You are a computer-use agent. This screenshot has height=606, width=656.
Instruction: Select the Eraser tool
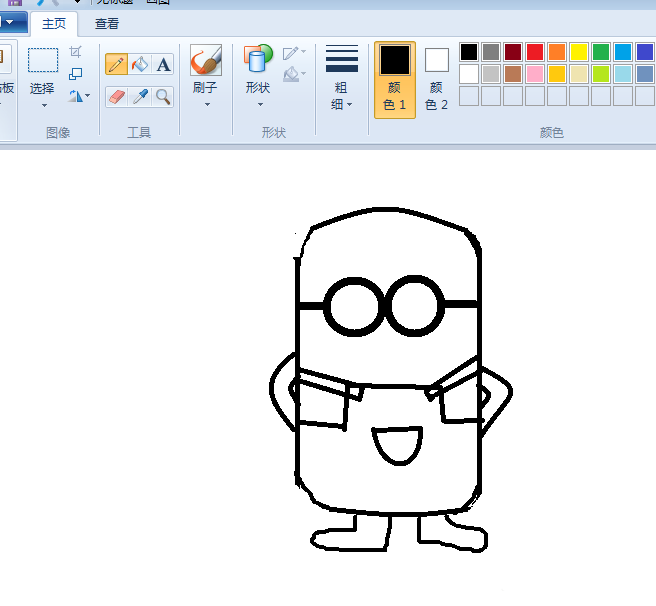click(116, 97)
